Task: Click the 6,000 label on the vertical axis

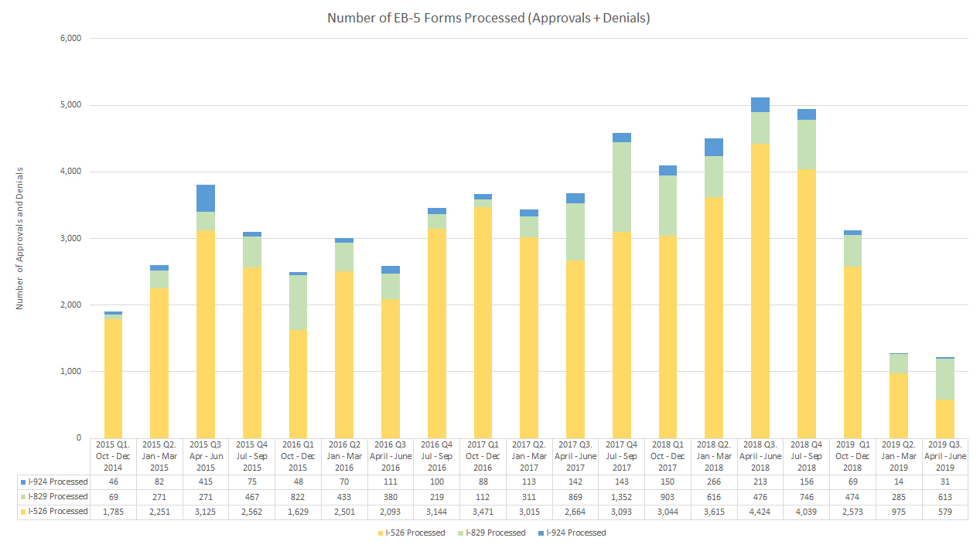Action: [70, 38]
